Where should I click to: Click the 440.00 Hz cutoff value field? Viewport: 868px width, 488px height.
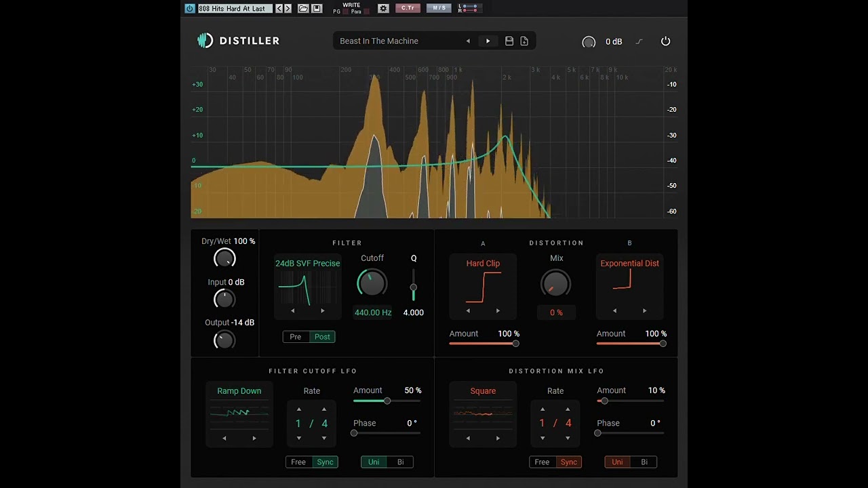(x=372, y=312)
